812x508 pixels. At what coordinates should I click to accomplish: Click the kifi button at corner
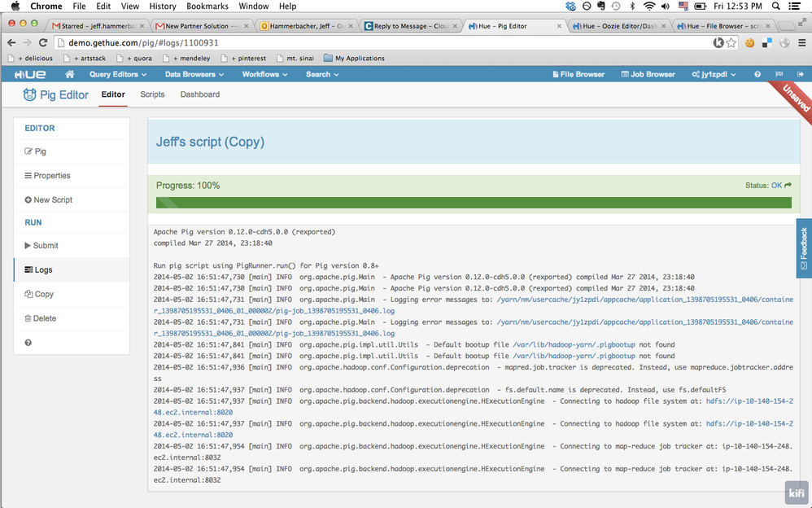(x=797, y=493)
